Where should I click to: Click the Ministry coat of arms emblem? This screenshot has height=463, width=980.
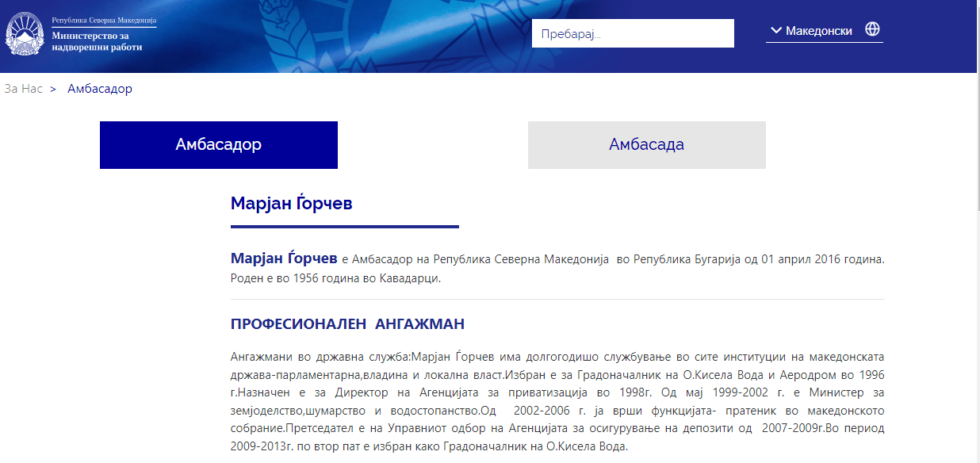point(25,35)
